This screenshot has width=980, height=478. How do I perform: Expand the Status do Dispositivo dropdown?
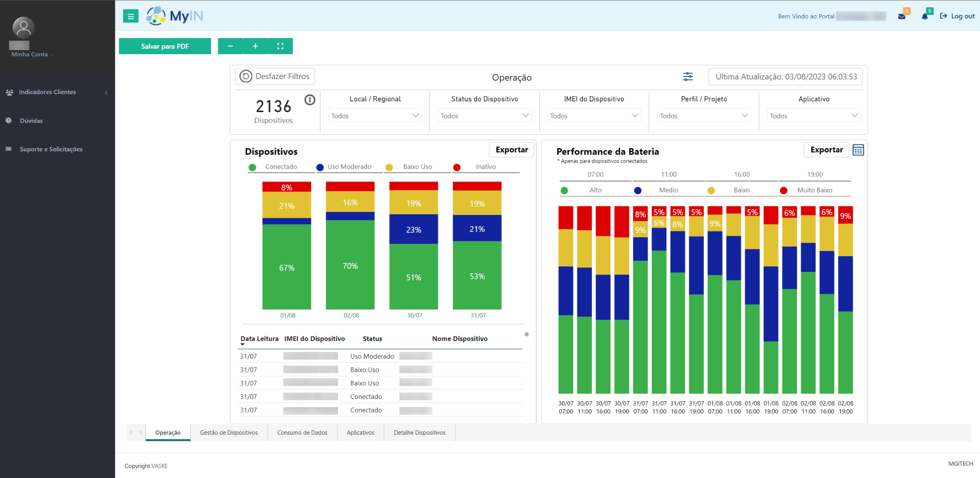click(484, 116)
